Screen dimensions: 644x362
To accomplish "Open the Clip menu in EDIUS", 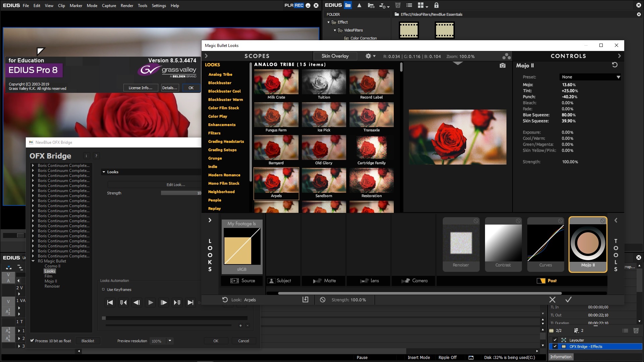I will [x=61, y=5].
